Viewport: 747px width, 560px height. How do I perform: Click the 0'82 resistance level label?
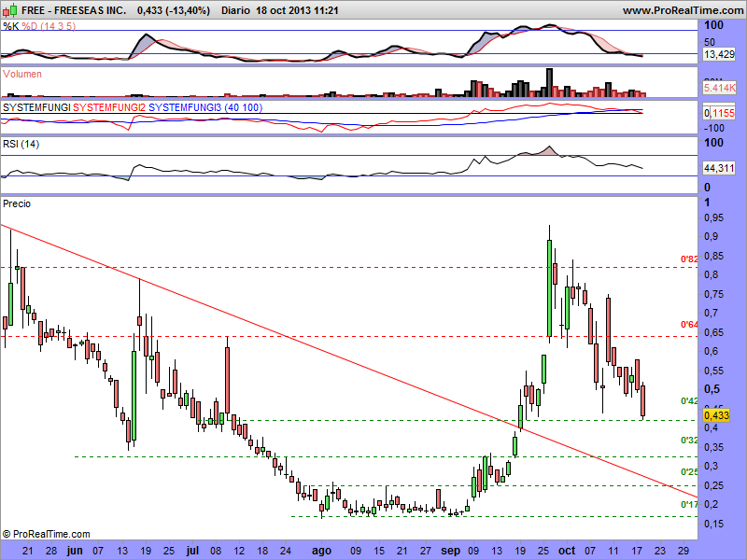click(689, 259)
